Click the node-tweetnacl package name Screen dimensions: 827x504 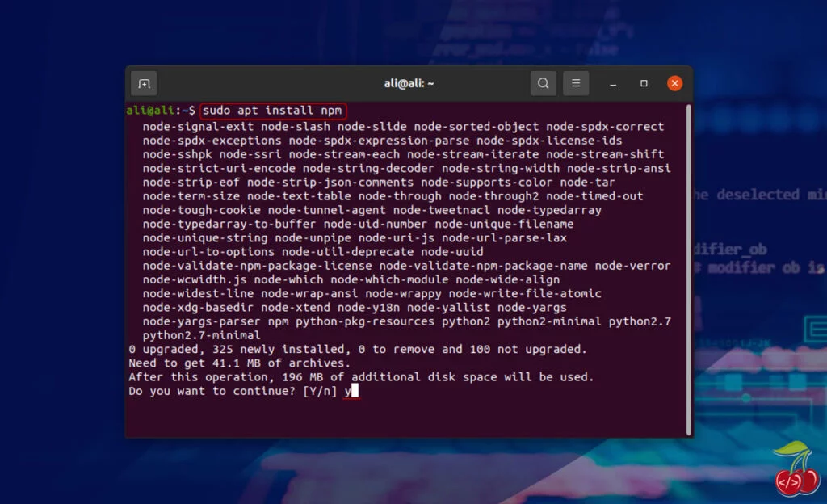tap(442, 210)
